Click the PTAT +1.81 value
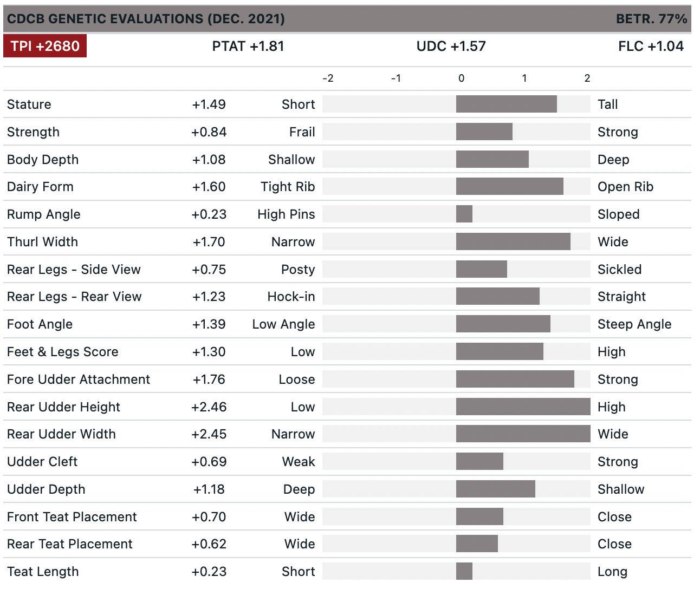 point(248,46)
